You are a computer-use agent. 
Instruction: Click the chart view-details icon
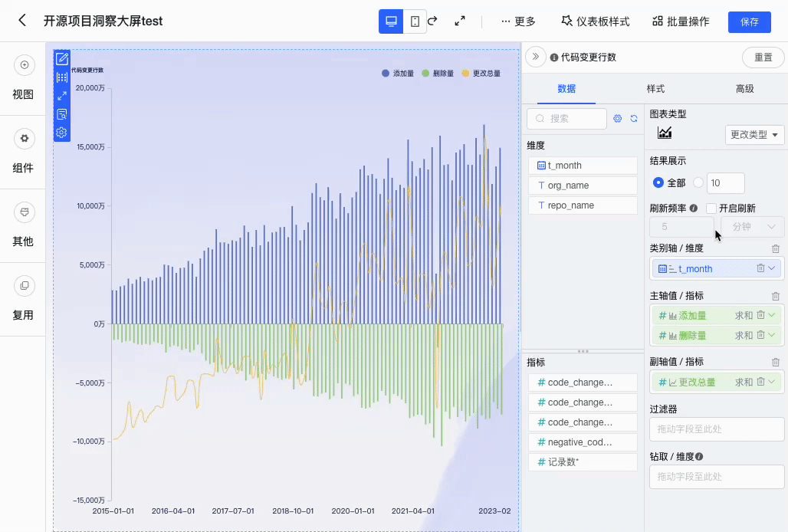point(62,114)
